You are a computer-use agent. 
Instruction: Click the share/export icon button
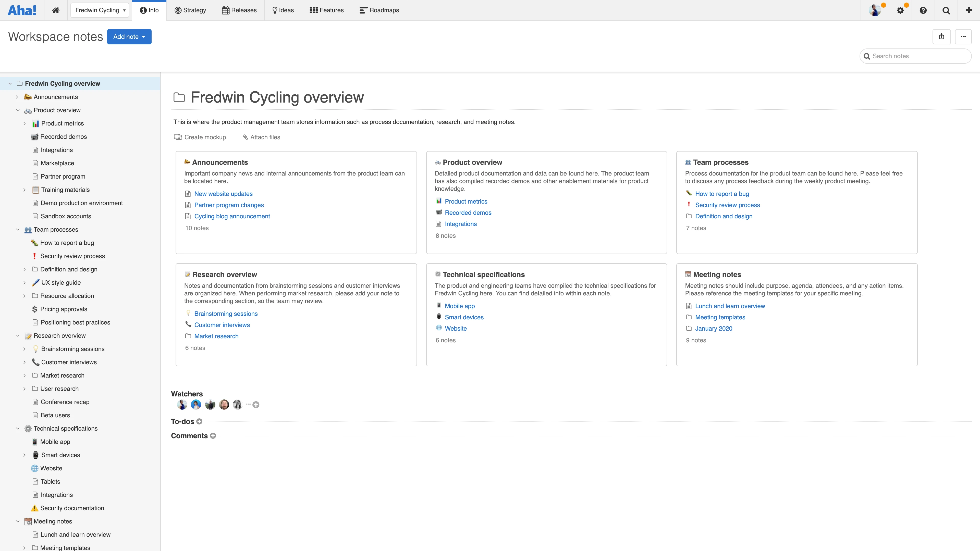click(941, 36)
